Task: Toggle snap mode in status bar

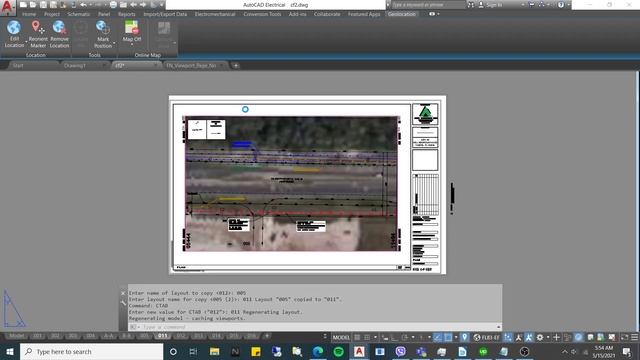Action: [367, 337]
